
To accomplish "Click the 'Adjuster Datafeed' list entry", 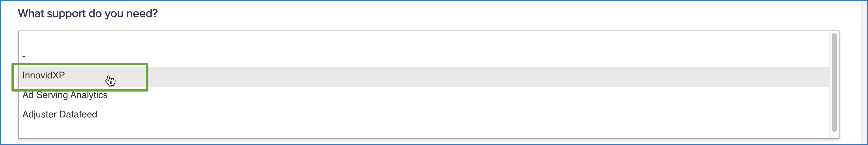I will [x=60, y=114].
